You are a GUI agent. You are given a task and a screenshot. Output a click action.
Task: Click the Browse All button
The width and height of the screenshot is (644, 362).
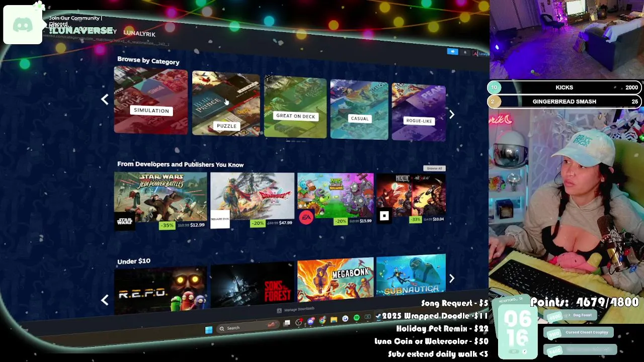(x=434, y=168)
